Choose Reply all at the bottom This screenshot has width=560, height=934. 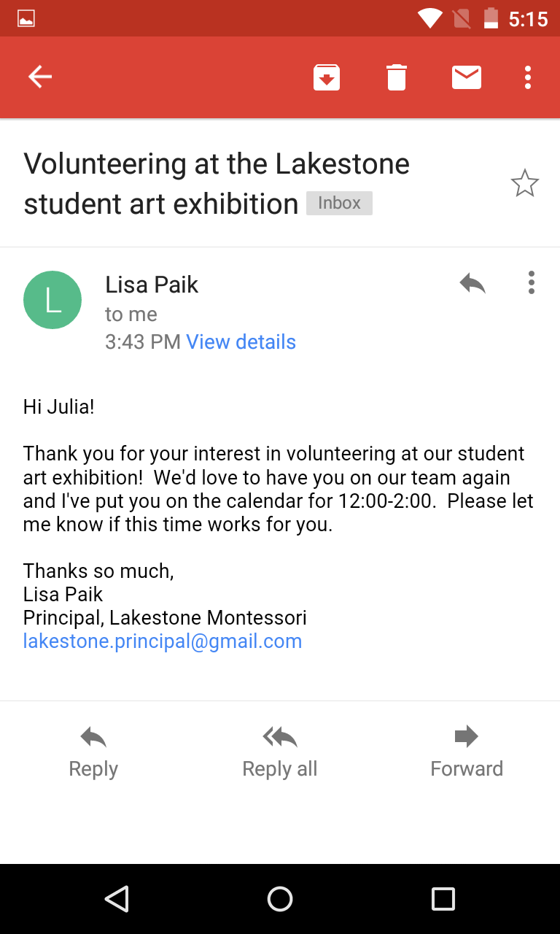pyautogui.click(x=280, y=752)
